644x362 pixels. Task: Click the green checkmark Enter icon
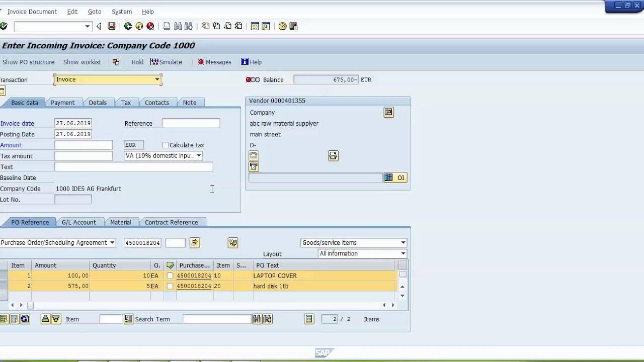[x=4, y=26]
